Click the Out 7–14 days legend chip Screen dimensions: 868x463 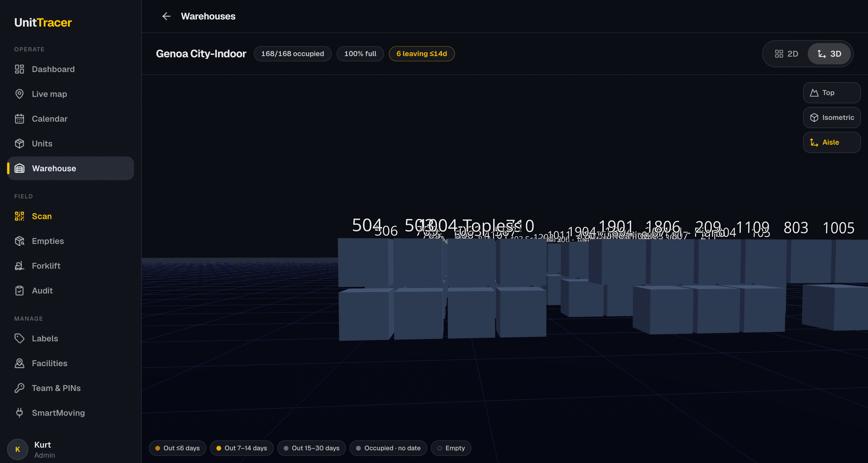[x=242, y=448]
